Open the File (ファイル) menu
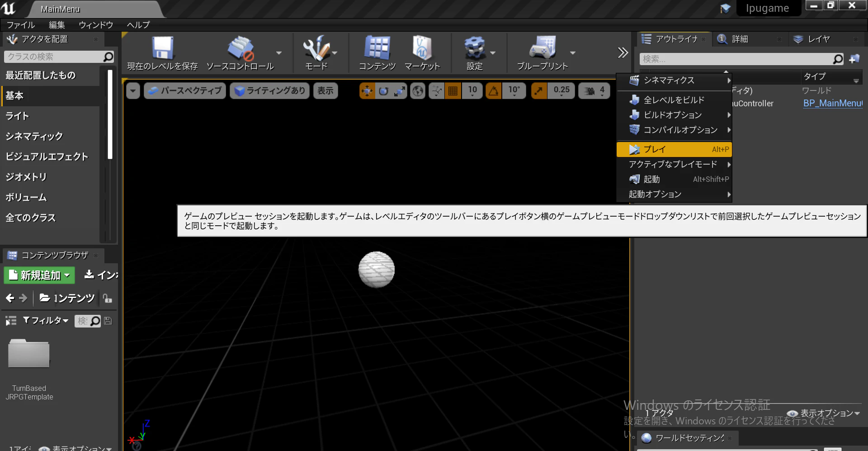 [20, 25]
